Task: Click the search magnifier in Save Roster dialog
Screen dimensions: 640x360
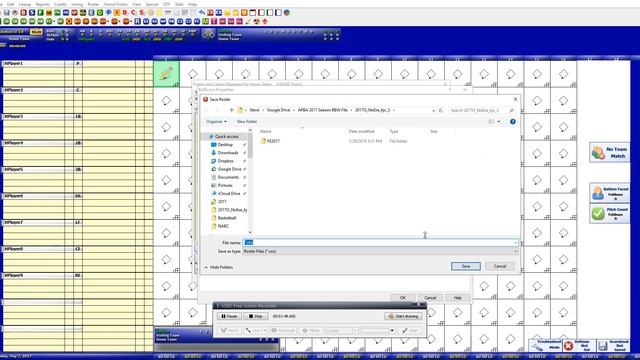Action: pos(511,110)
